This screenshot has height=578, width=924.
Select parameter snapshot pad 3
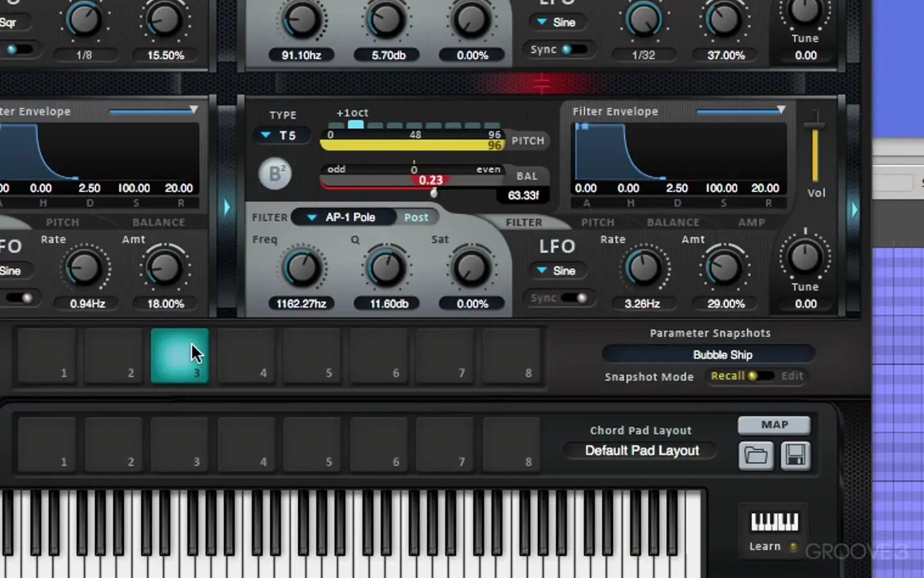pos(179,355)
